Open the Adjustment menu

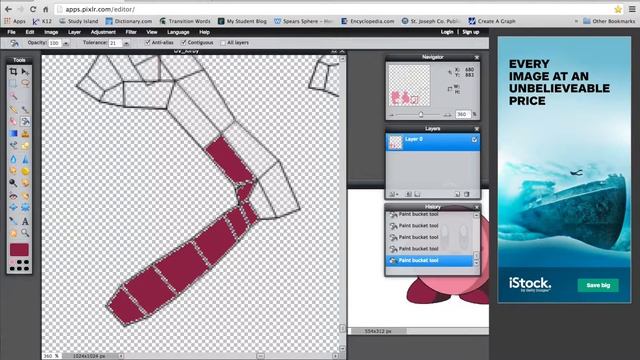coord(103,32)
